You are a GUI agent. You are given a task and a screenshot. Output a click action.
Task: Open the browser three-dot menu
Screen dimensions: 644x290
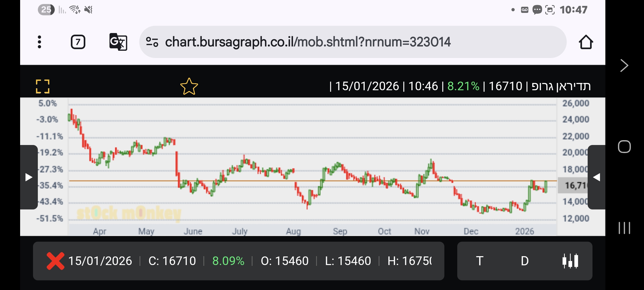pyautogui.click(x=39, y=42)
